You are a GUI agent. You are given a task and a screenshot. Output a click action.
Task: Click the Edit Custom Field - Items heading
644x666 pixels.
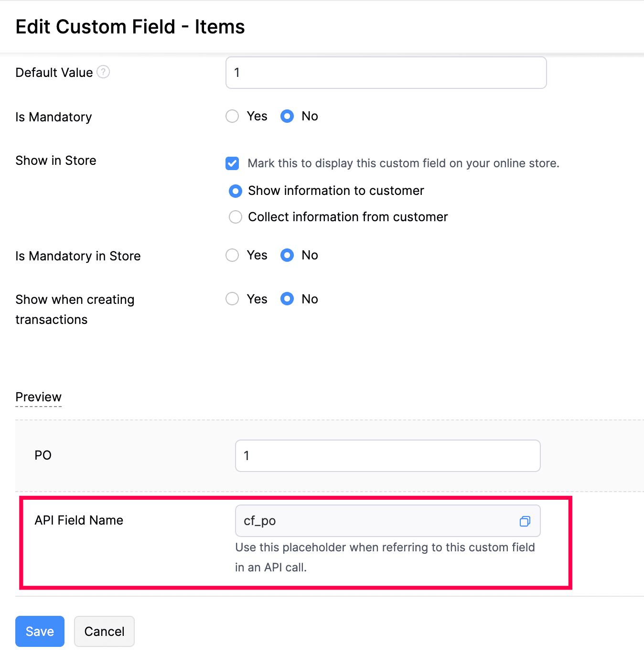coord(130,27)
